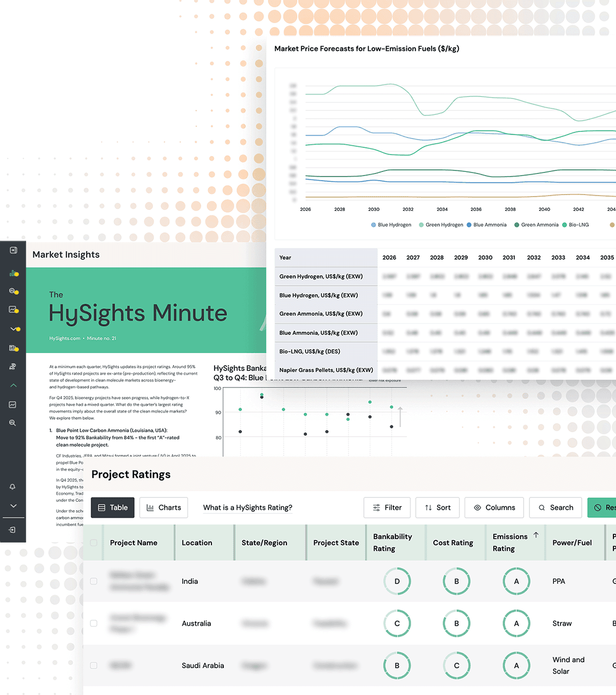Click the news page icon with yellow dot
616x695 pixels.
click(13, 348)
